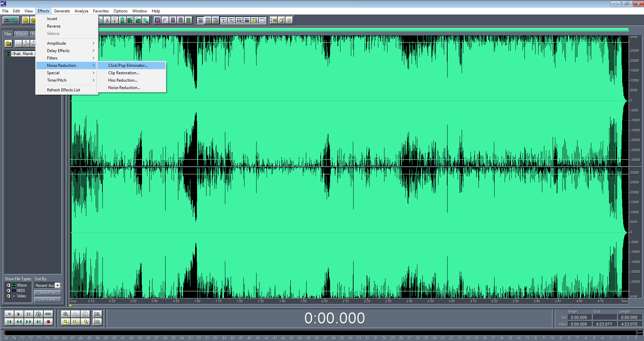
Task: Switch to the Effects tab in the side panel
Action: click(x=22, y=34)
